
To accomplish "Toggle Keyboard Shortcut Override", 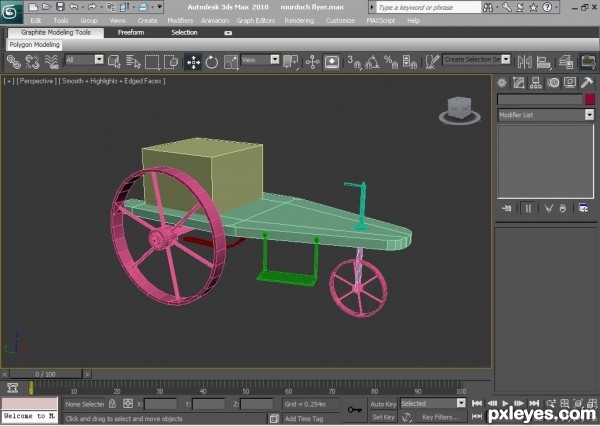I will (x=332, y=61).
